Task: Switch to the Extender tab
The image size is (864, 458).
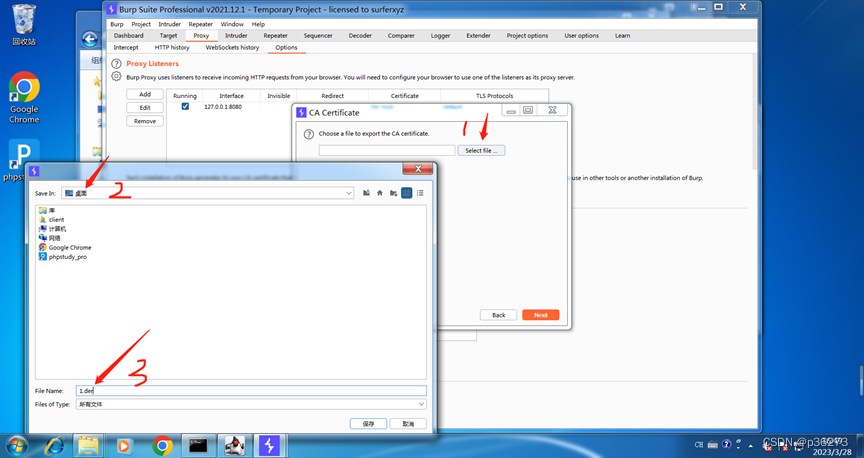Action: click(x=478, y=36)
